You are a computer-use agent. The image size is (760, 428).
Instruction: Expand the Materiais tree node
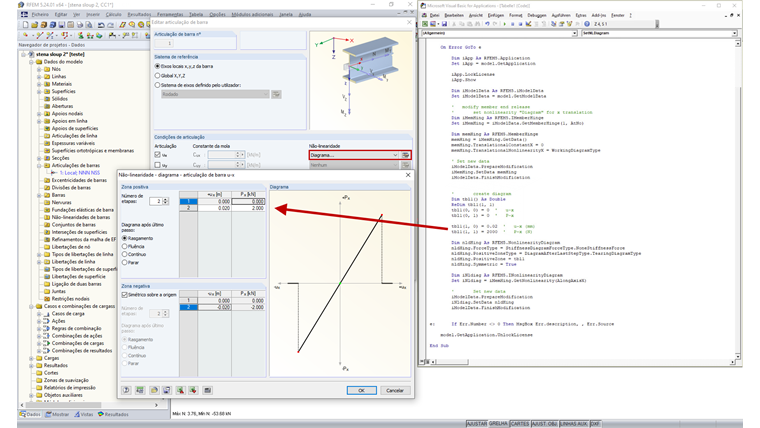pyautogui.click(x=39, y=84)
